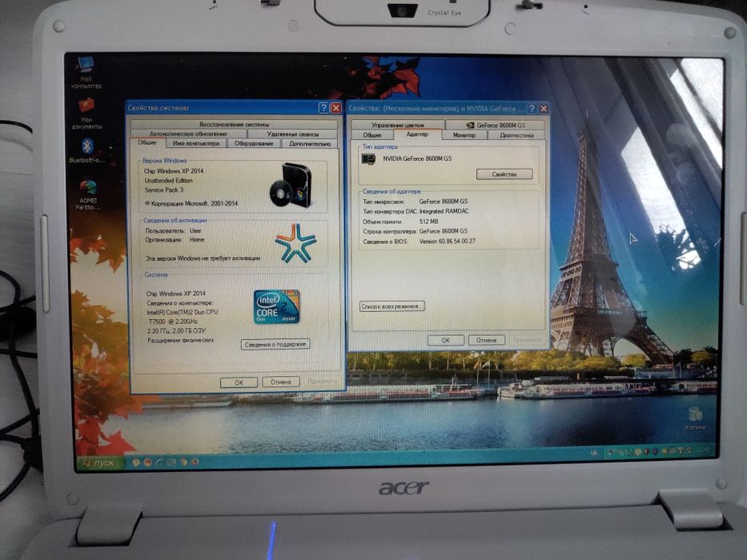Click the Строка контроллера row

(415, 231)
